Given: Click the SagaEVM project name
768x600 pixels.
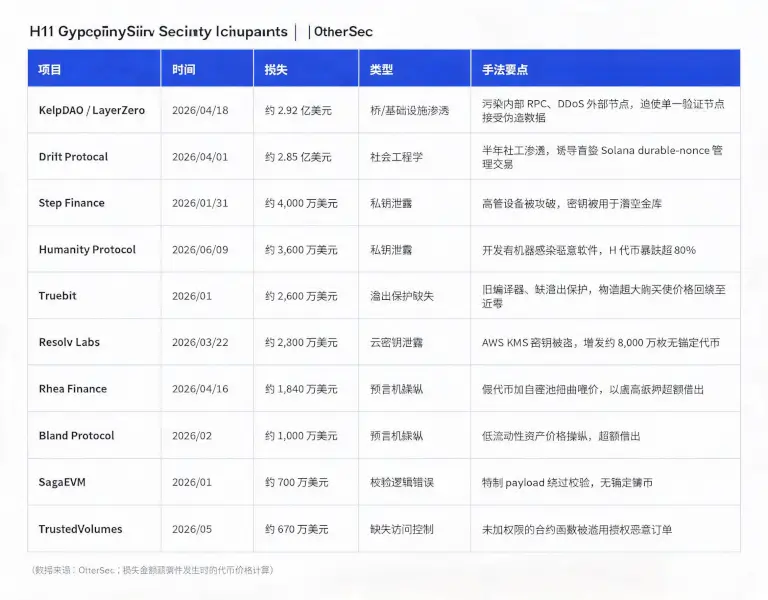Looking at the screenshot, I should 62,482.
